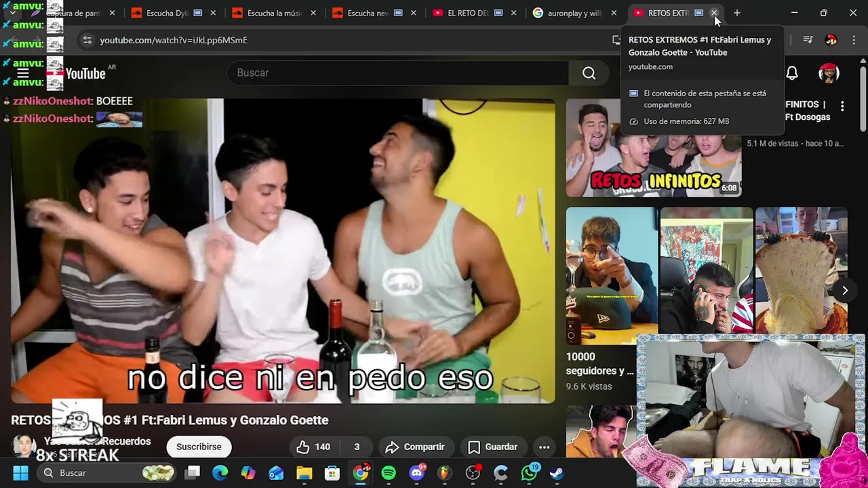
Task: Click the YouTube search magnifier button
Action: (589, 73)
